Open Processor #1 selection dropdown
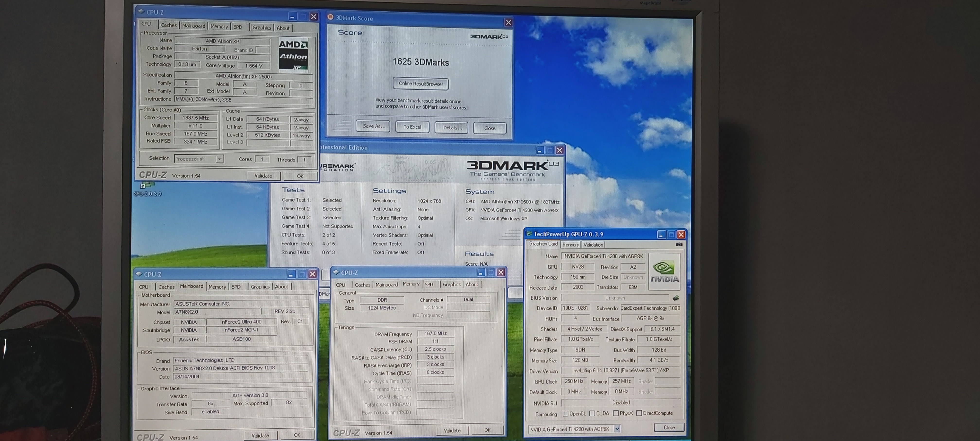Image resolution: width=980 pixels, height=441 pixels. pyautogui.click(x=219, y=159)
